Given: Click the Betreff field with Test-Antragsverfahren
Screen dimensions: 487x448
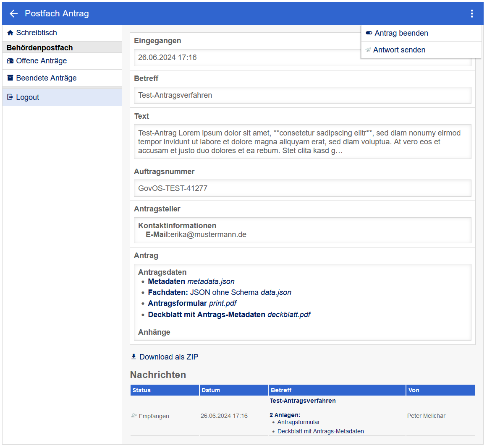Looking at the screenshot, I should point(302,95).
